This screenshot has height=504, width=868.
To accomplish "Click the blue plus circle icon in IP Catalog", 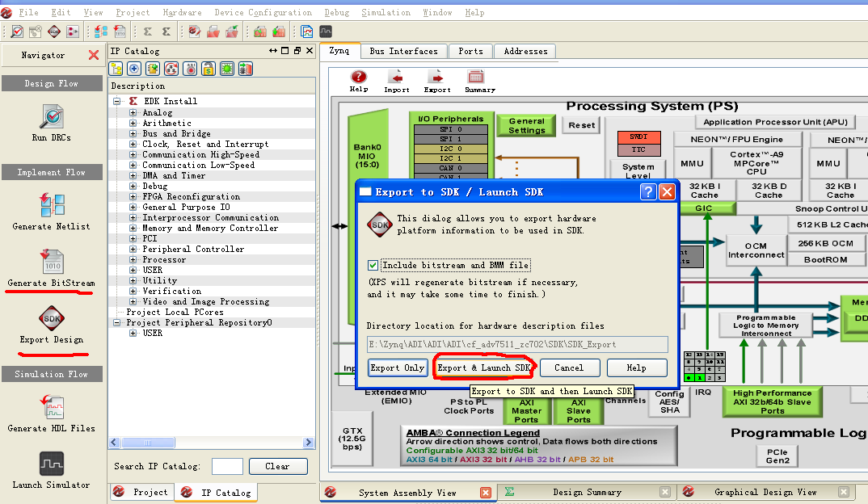I will (134, 69).
